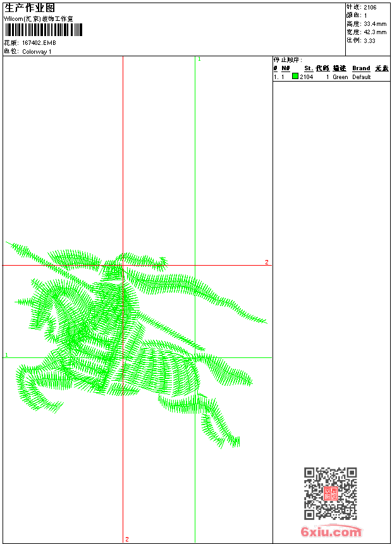Select the St. column header
392x544 pixels.
pos(309,68)
